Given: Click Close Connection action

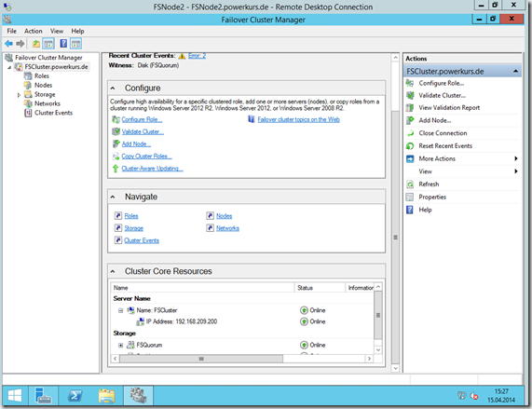Looking at the screenshot, I should click(443, 133).
